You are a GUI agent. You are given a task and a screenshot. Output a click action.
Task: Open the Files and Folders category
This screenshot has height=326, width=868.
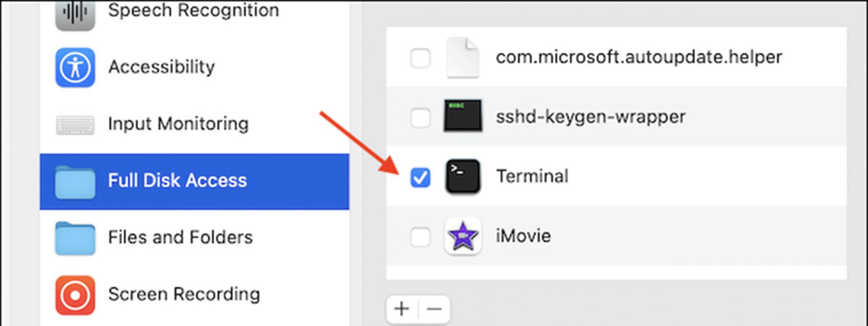[194, 238]
